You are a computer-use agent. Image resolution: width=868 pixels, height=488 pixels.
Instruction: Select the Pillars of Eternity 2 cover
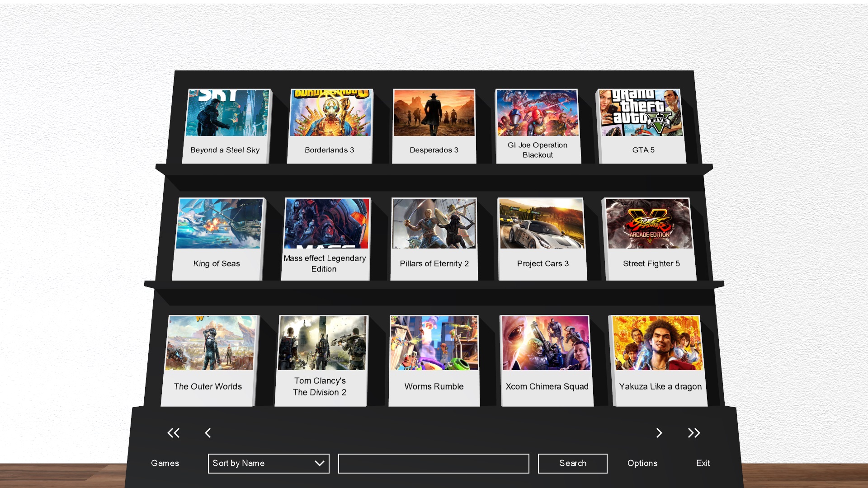click(x=434, y=224)
